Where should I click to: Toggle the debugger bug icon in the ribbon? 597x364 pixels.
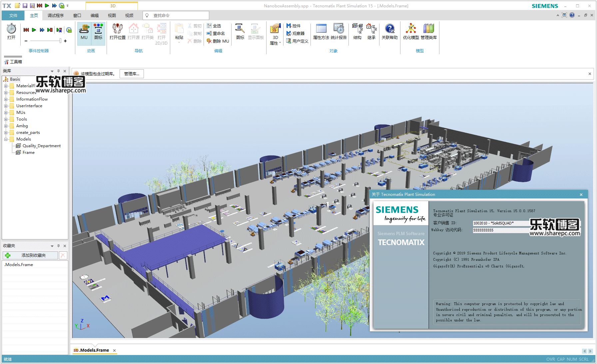pos(59,30)
